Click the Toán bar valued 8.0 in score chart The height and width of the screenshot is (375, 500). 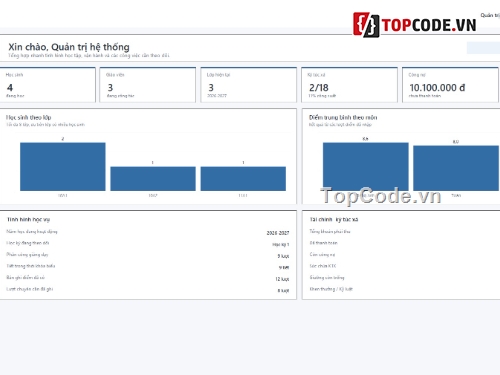(x=456, y=168)
